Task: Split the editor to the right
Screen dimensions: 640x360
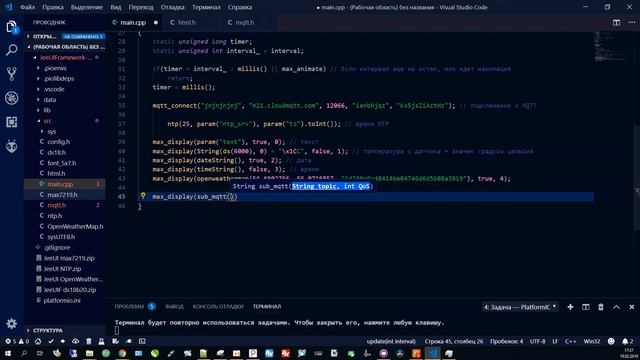Action: (616, 22)
